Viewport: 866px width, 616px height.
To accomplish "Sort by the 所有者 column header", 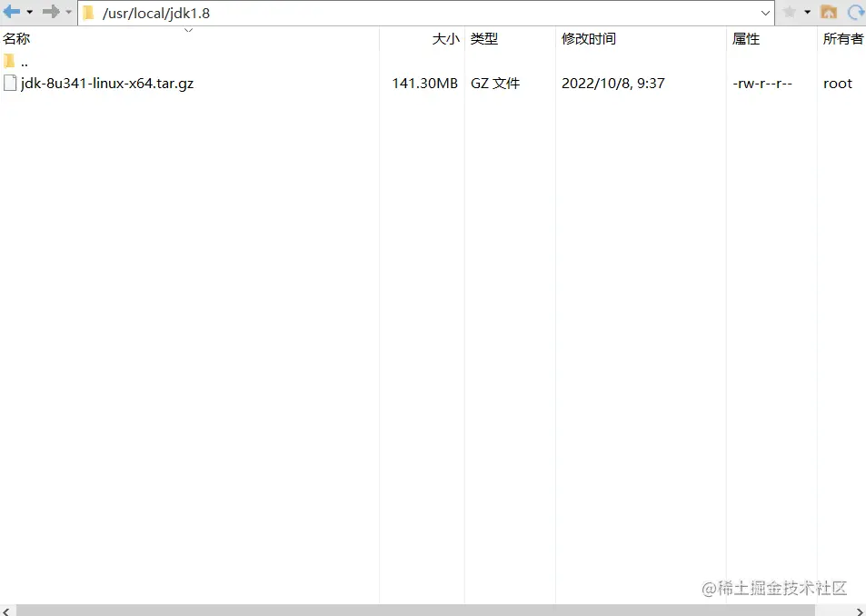I will click(841, 39).
